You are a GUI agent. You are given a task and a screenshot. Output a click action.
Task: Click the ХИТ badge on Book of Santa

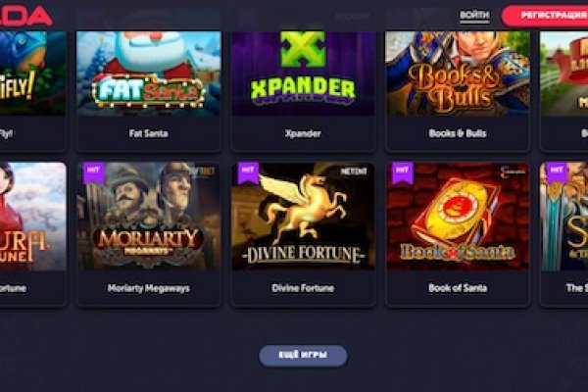click(403, 172)
